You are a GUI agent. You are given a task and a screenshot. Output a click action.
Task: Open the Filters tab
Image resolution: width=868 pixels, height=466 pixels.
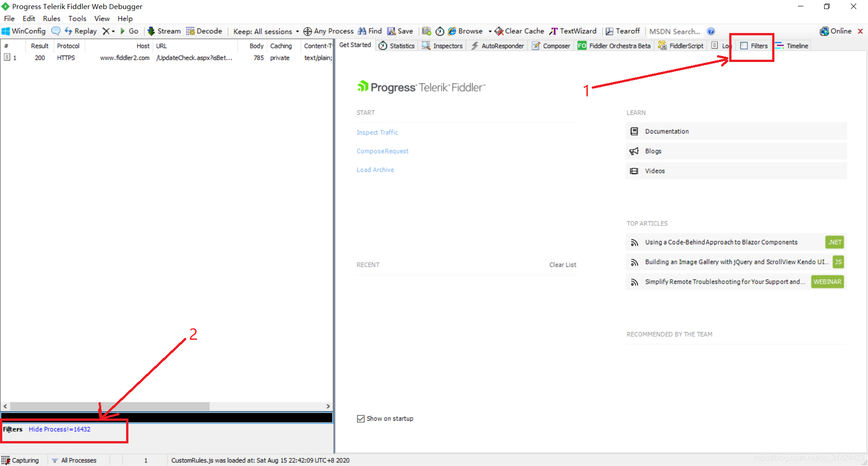(754, 46)
